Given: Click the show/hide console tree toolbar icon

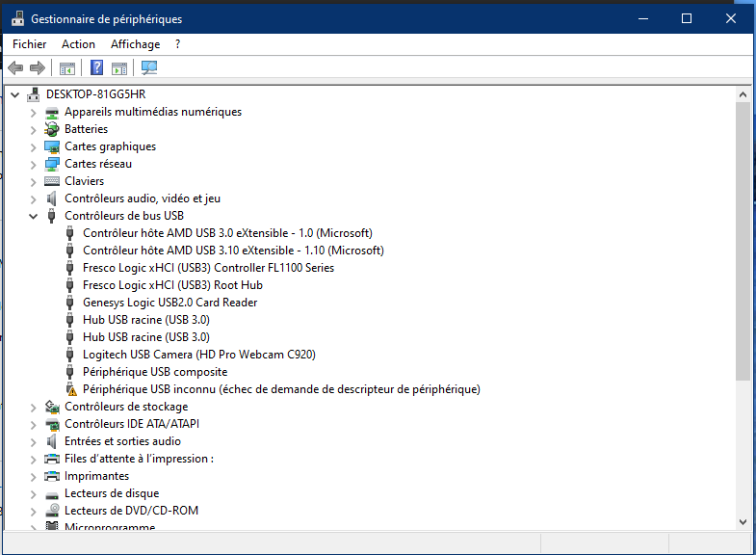Looking at the screenshot, I should pyautogui.click(x=67, y=68).
